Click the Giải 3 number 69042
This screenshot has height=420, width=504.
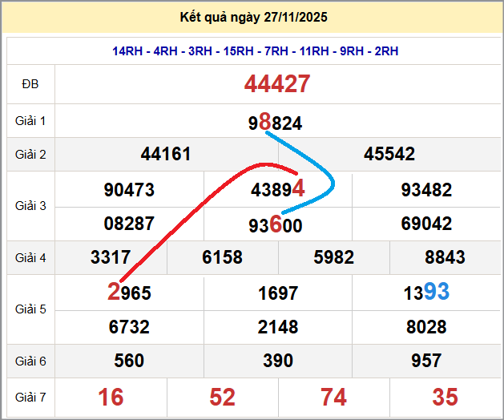click(426, 224)
